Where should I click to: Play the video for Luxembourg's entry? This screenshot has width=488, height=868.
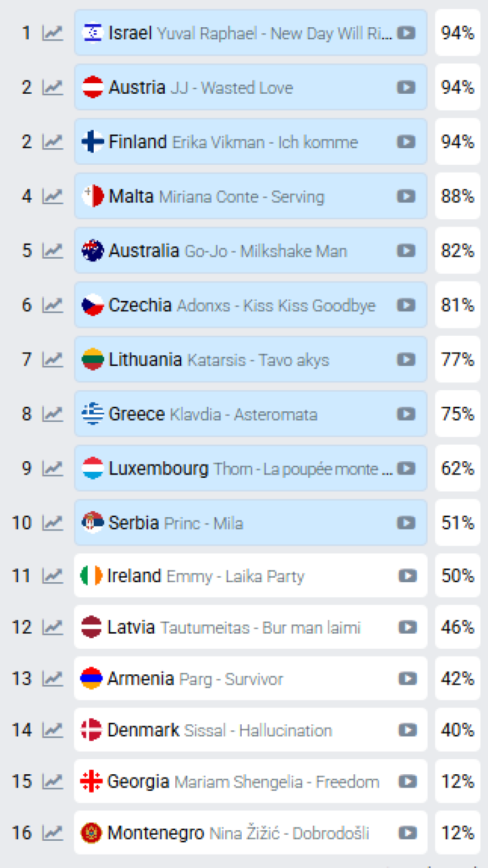pyautogui.click(x=406, y=468)
